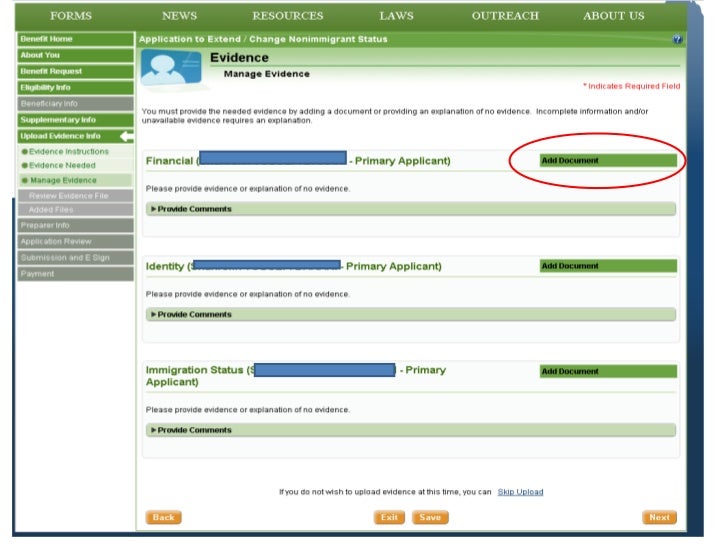Add Document for Financial evidence
The image size is (728, 546).
tap(608, 161)
